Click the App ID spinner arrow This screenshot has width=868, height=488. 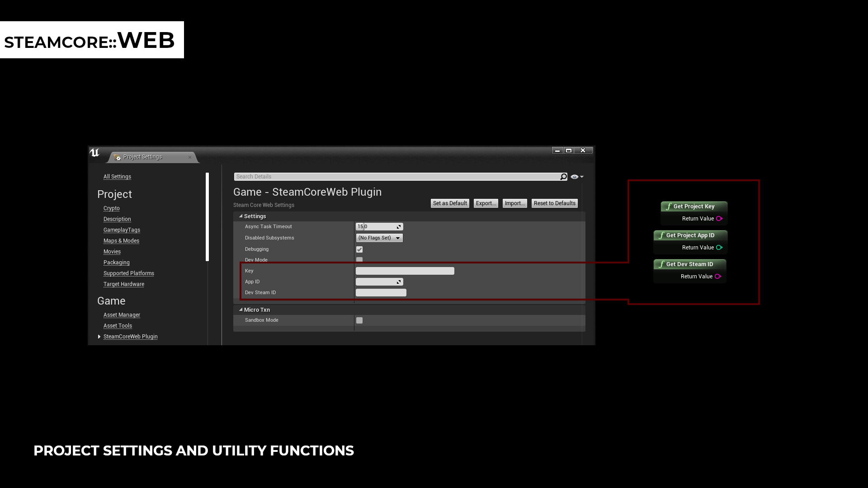pyautogui.click(x=399, y=282)
